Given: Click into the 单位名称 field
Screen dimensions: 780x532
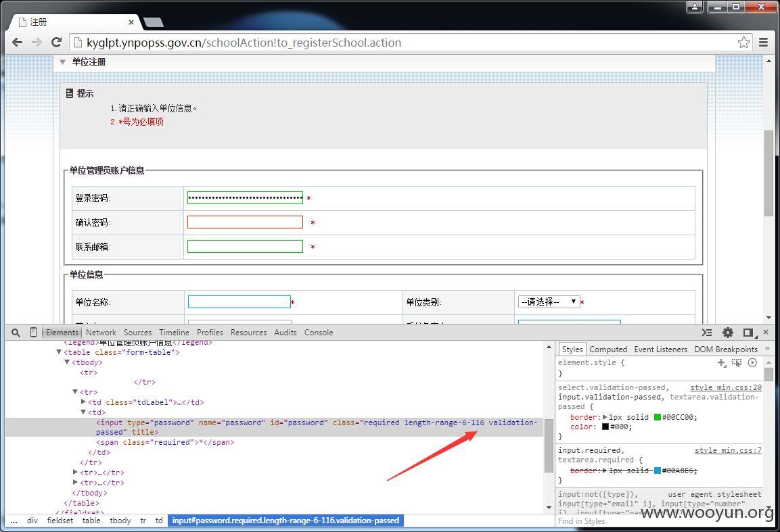Looking at the screenshot, I should coord(239,301).
